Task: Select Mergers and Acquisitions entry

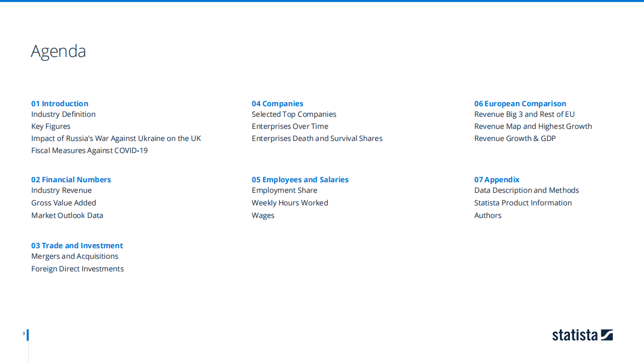Action: (75, 256)
